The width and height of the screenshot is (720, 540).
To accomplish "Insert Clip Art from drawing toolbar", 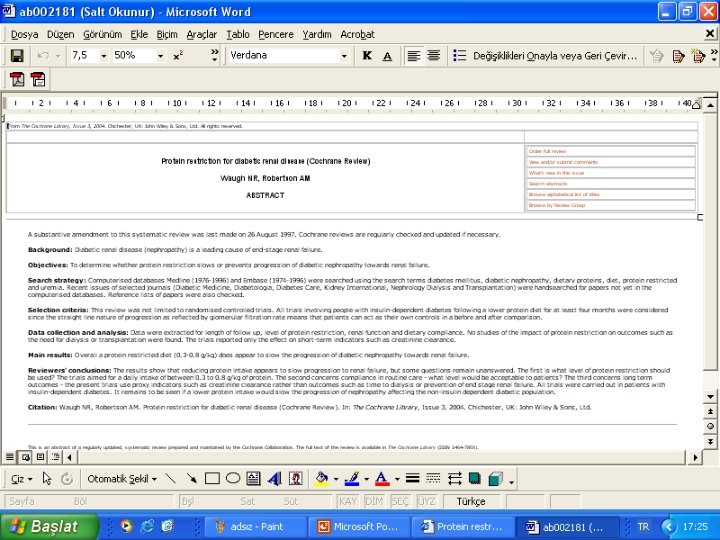I will (295, 478).
